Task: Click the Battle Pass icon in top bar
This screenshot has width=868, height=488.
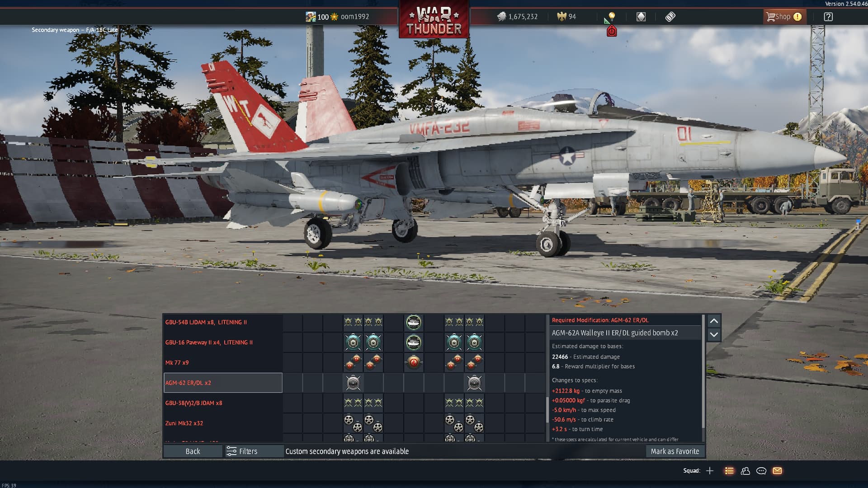Action: 670,17
